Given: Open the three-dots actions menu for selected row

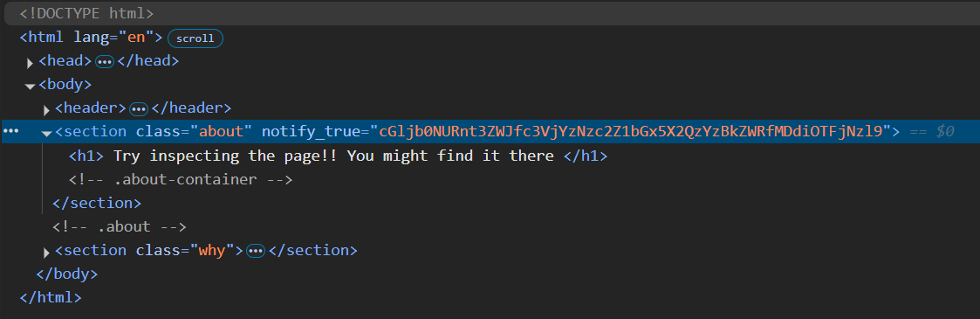Looking at the screenshot, I should pyautogui.click(x=11, y=131).
